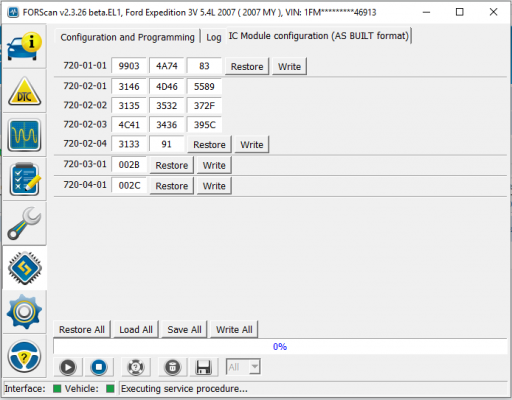512x400 pixels.
Task: Open the Vehicle information section in sidebar
Action: [x=24, y=46]
